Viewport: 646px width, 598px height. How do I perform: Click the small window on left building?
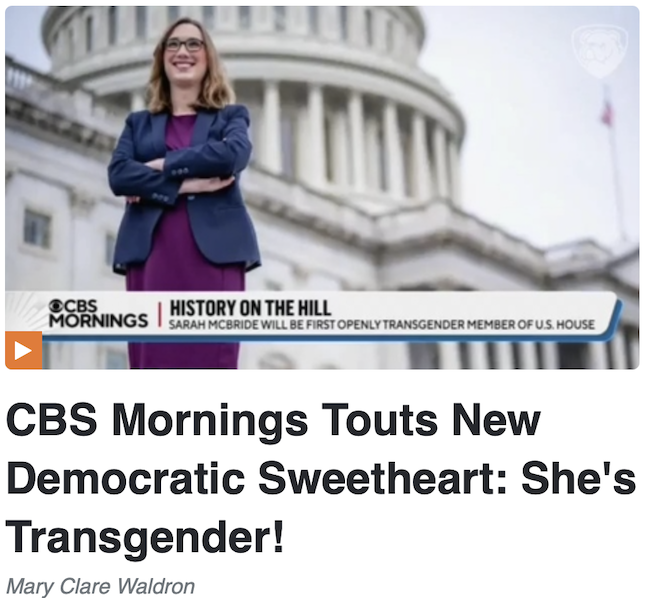(37, 229)
